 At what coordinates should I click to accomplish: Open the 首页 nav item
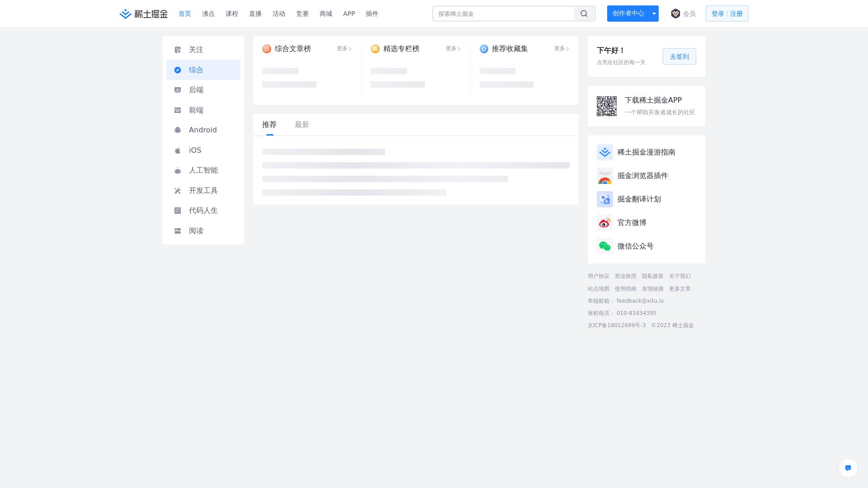coord(185,14)
